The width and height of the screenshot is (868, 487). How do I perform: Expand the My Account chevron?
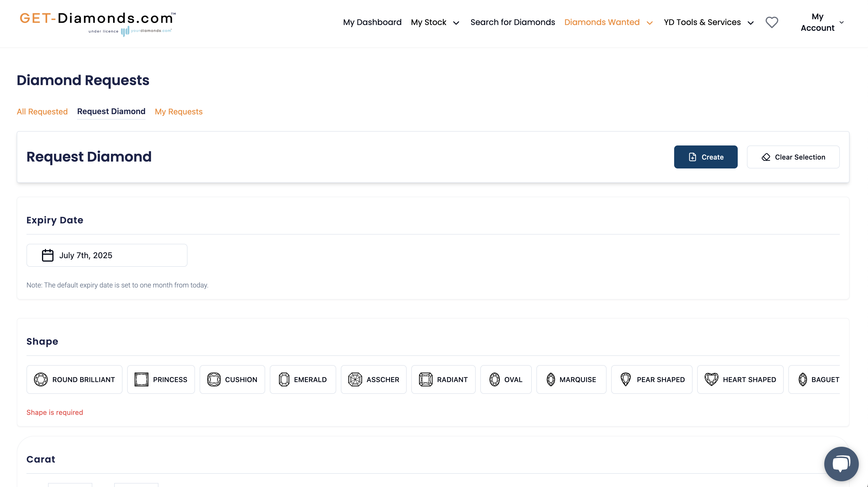click(x=841, y=22)
